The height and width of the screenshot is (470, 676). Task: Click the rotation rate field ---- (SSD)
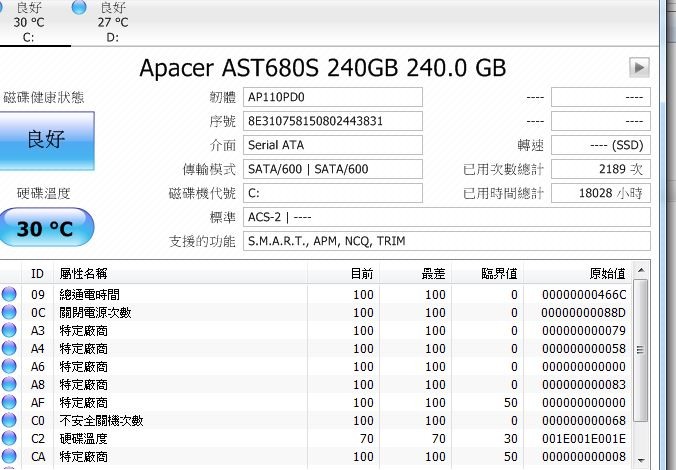click(x=601, y=145)
